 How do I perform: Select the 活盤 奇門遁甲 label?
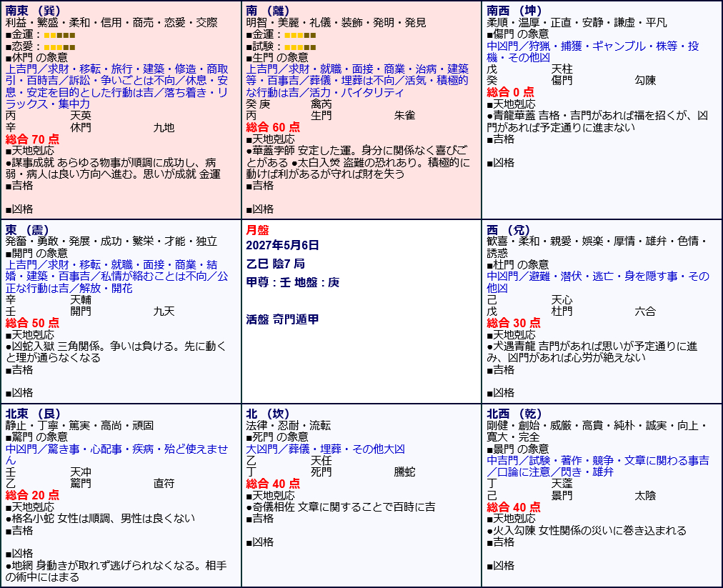[x=282, y=319]
